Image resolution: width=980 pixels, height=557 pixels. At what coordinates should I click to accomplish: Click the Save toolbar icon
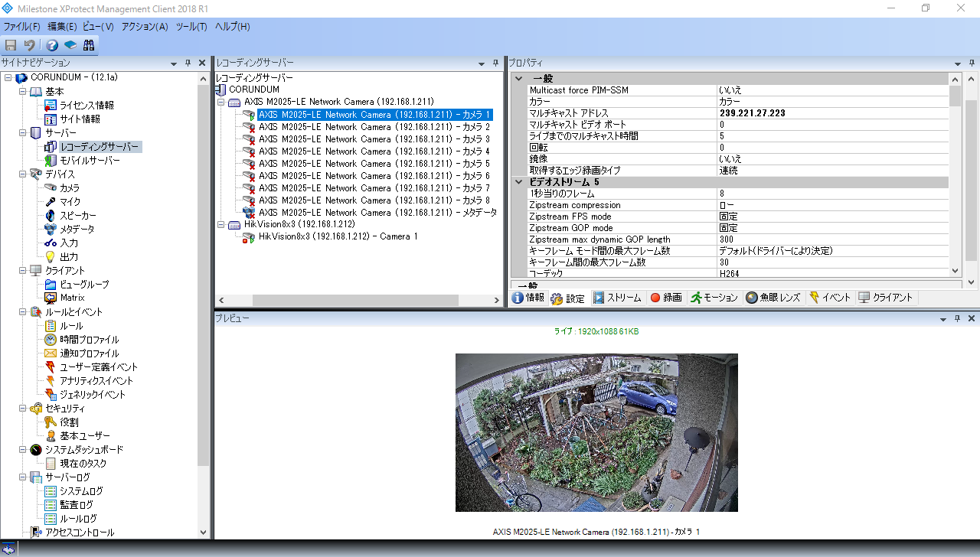pyautogui.click(x=11, y=45)
